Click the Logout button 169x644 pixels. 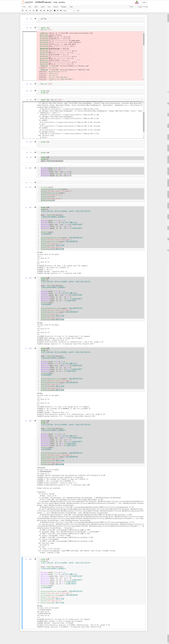click(x=144, y=2)
